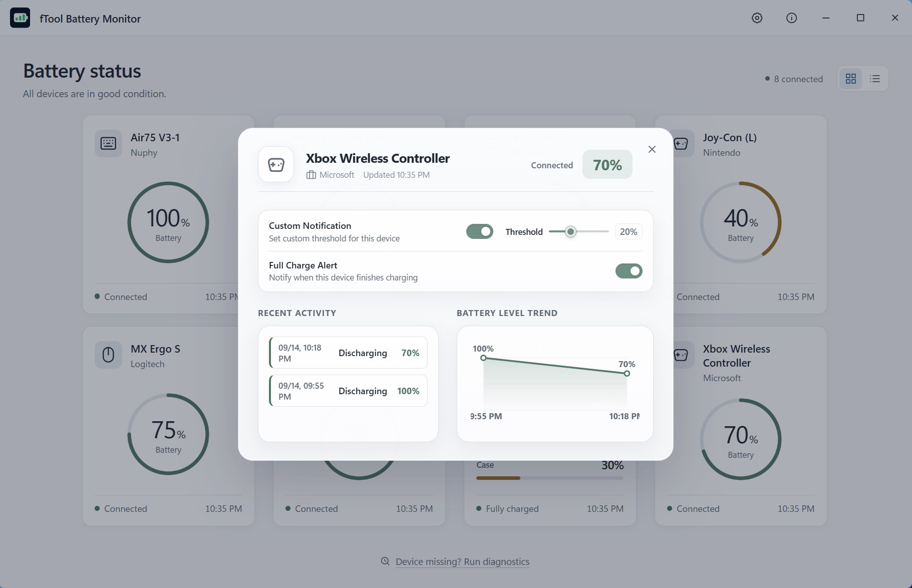Click the 70% battery badge in dialog header
Screen dimensions: 912x588
tap(607, 165)
